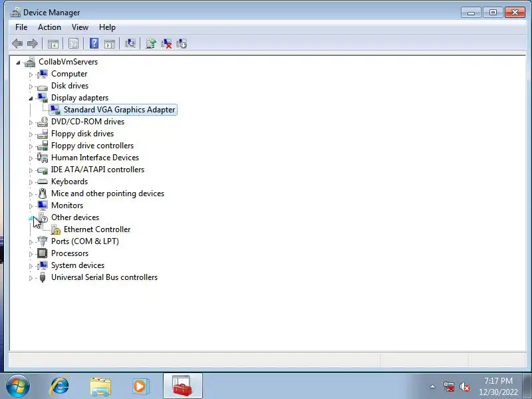Expand the Processors category
The height and width of the screenshot is (399, 532).
(x=31, y=254)
